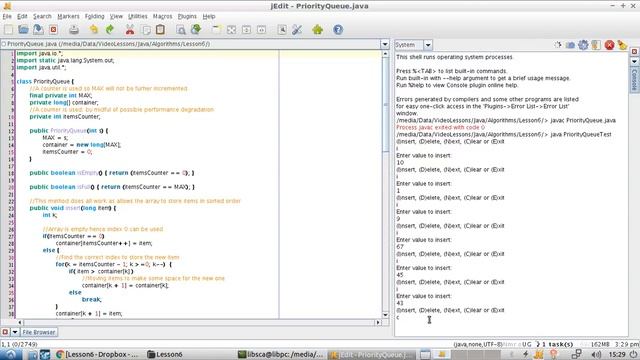Open the View menu

pyautogui.click(x=116, y=16)
